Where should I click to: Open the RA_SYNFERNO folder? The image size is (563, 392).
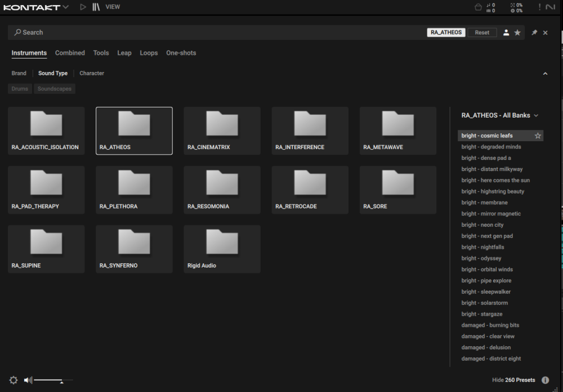[x=135, y=249]
